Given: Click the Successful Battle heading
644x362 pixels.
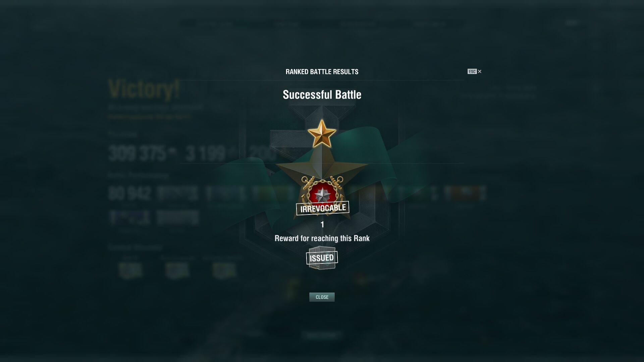Looking at the screenshot, I should tap(322, 95).
